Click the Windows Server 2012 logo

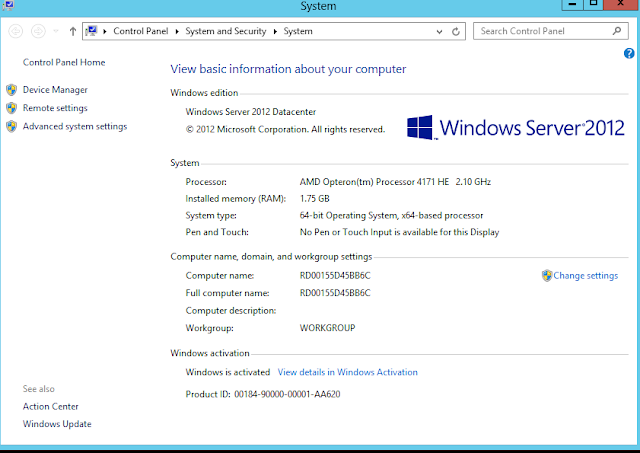[x=516, y=128]
